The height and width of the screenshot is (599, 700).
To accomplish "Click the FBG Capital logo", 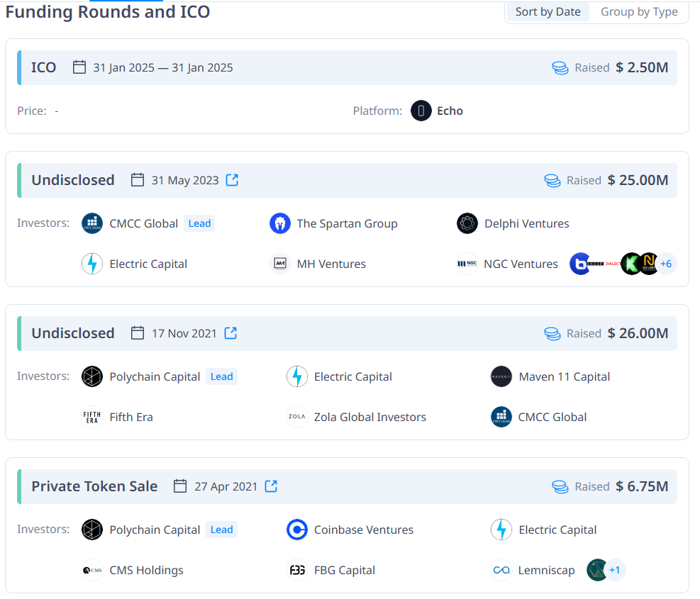I will point(297,570).
